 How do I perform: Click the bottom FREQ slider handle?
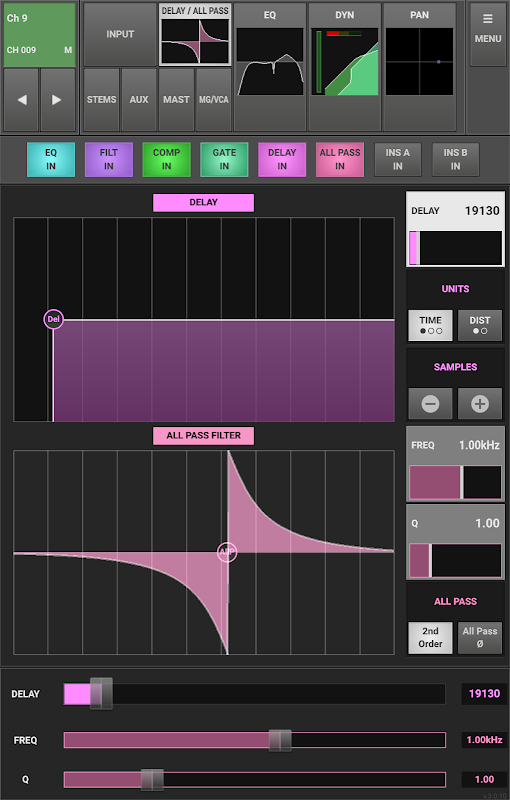click(x=280, y=740)
